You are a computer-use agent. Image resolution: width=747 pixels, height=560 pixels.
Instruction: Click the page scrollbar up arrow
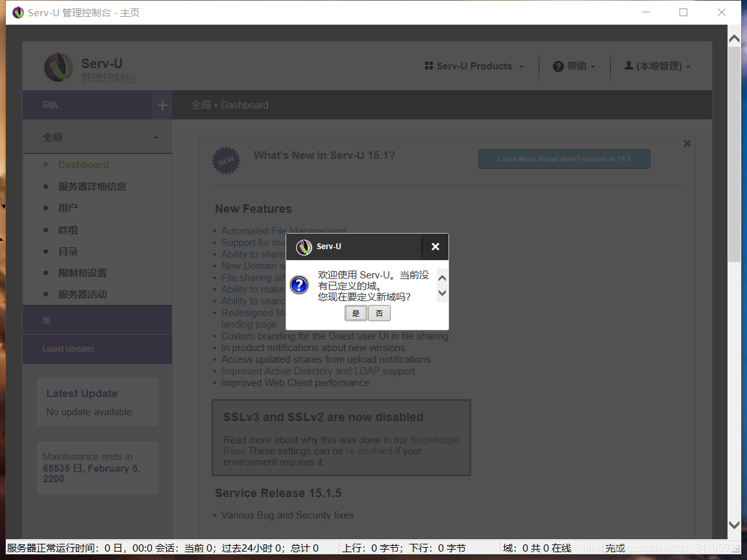coord(734,40)
